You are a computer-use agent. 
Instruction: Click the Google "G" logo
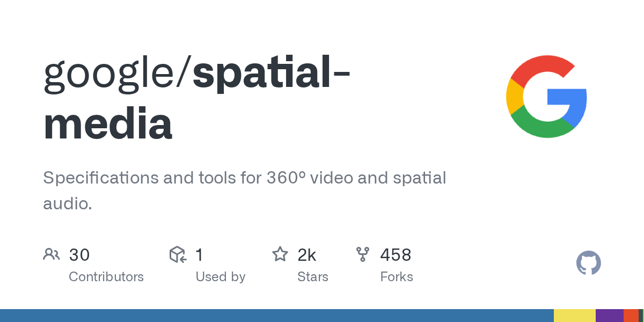[x=546, y=97]
